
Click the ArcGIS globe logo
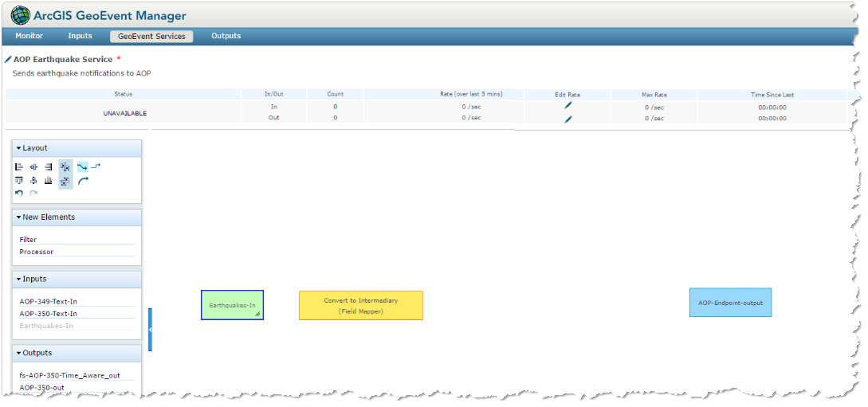point(21,15)
